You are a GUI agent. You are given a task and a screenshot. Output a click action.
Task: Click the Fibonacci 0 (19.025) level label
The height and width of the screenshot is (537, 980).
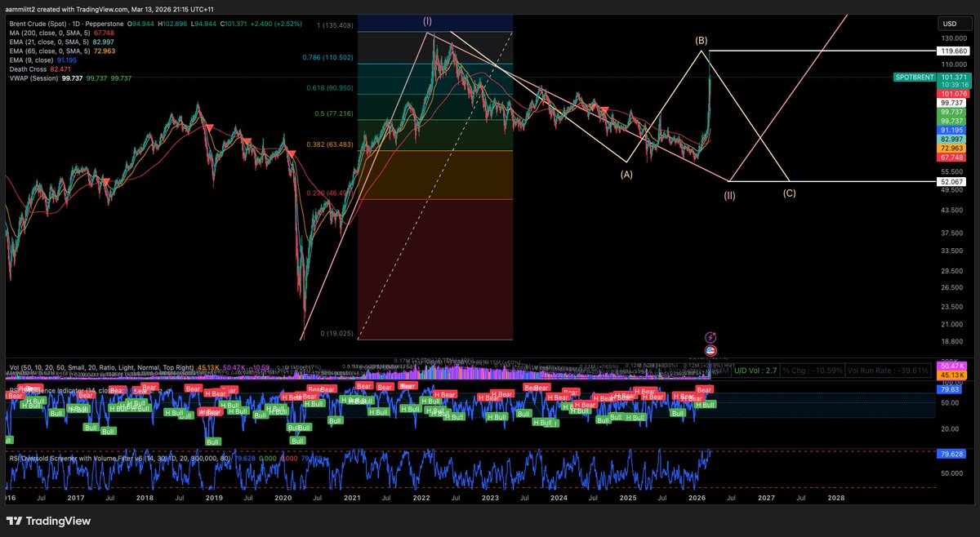point(335,333)
